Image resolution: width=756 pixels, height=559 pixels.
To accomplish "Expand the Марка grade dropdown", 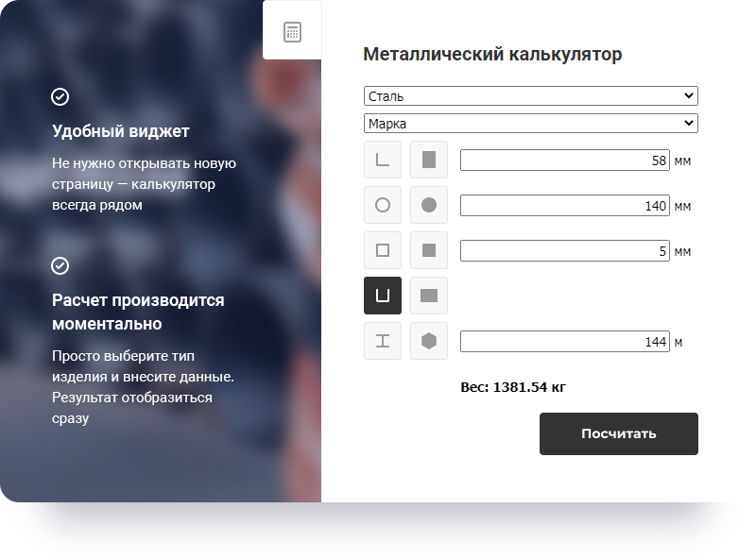I will (x=530, y=124).
